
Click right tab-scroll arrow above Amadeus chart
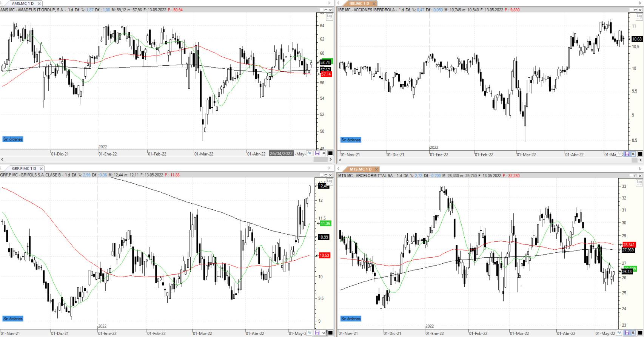[329, 3]
